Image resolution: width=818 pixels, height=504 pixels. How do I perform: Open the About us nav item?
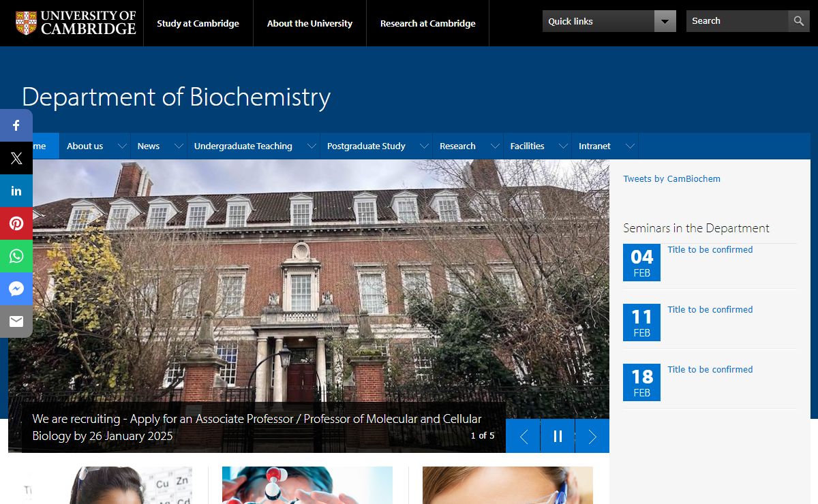point(85,146)
